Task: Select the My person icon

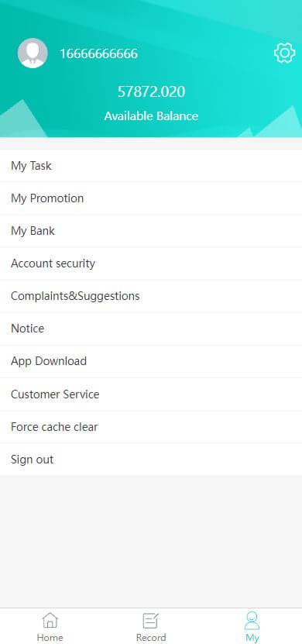Action: (252, 620)
